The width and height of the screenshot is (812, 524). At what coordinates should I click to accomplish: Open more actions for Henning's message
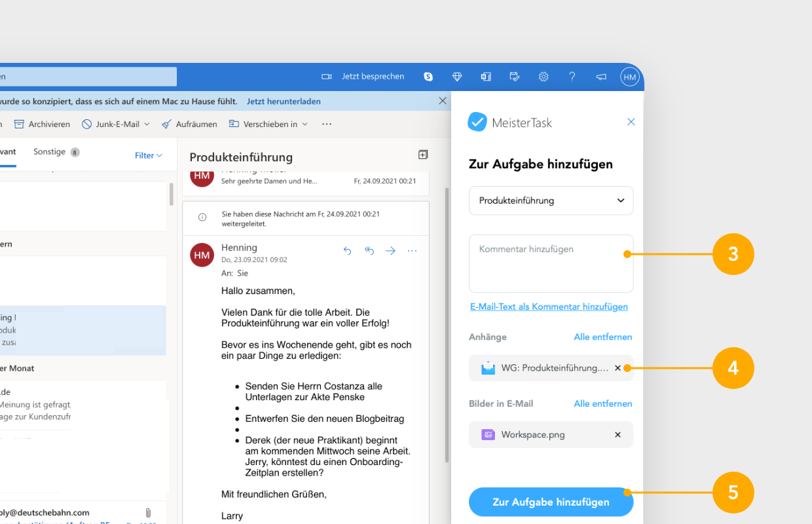[x=412, y=251]
